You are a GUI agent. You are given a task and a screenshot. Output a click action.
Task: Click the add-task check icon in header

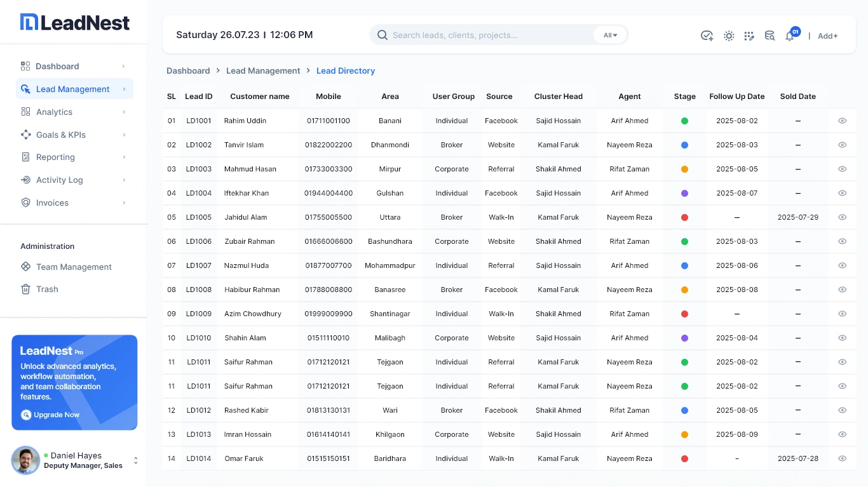point(707,36)
